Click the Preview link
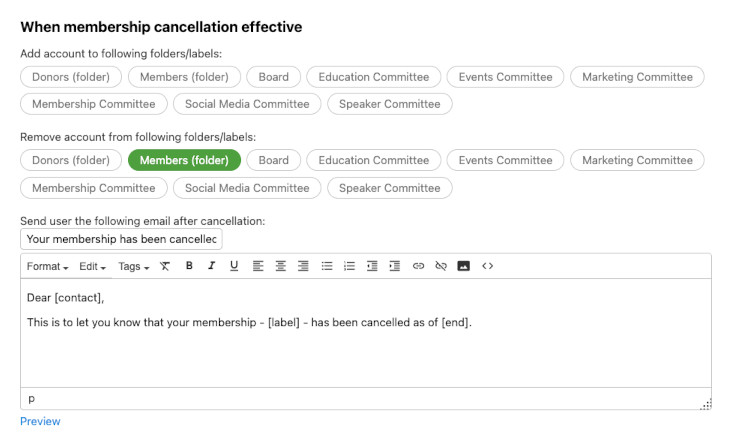This screenshot has width=732, height=446. 40,421
